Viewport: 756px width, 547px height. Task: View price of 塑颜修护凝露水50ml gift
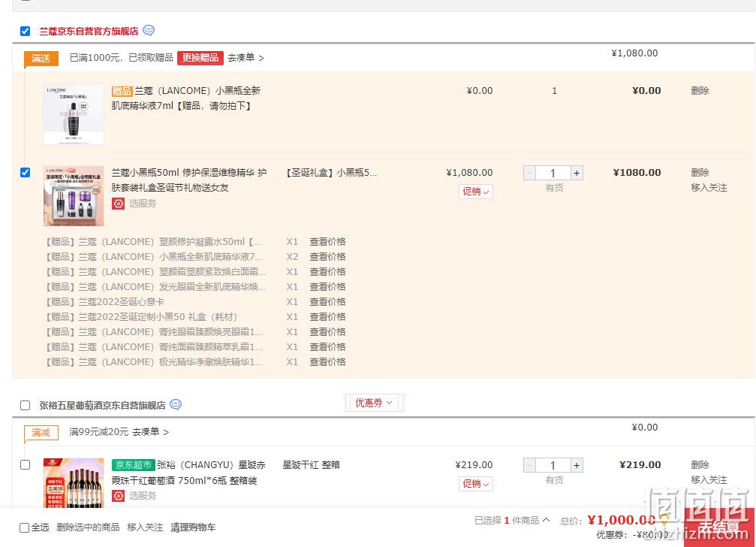click(x=327, y=242)
